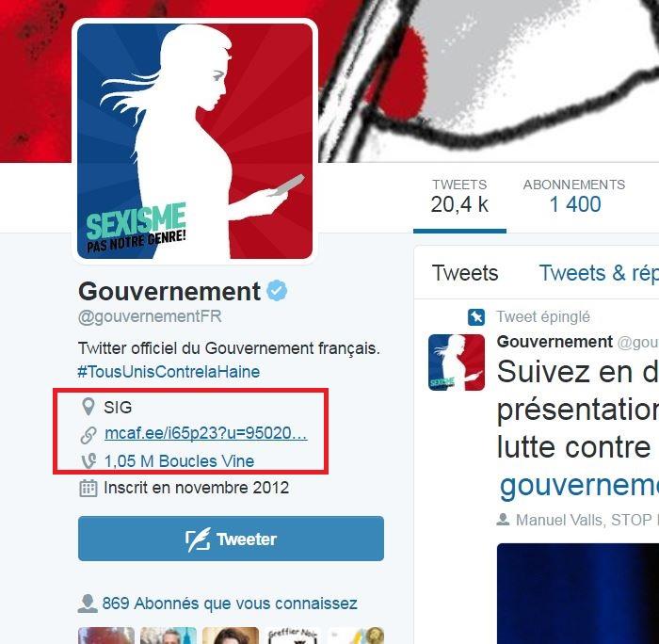Viewport: 659px width, 644px height.
Task: Open the large Sexisme profile picture
Action: (195, 141)
